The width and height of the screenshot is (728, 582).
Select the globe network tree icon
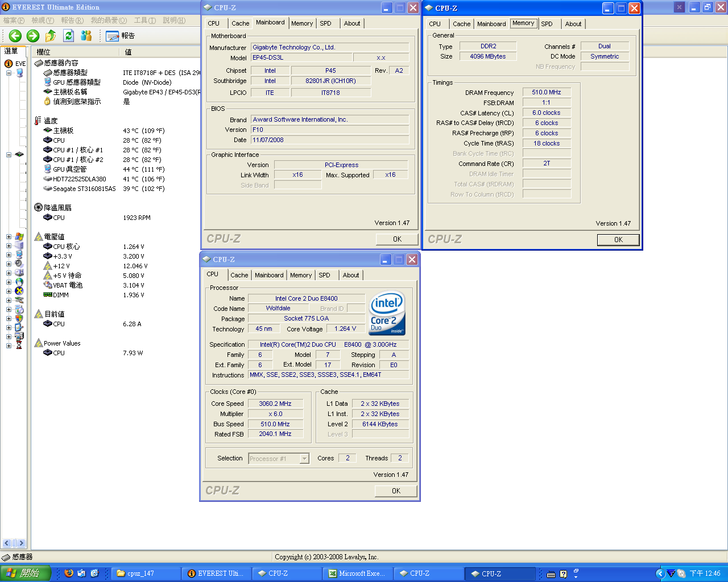coord(19,282)
